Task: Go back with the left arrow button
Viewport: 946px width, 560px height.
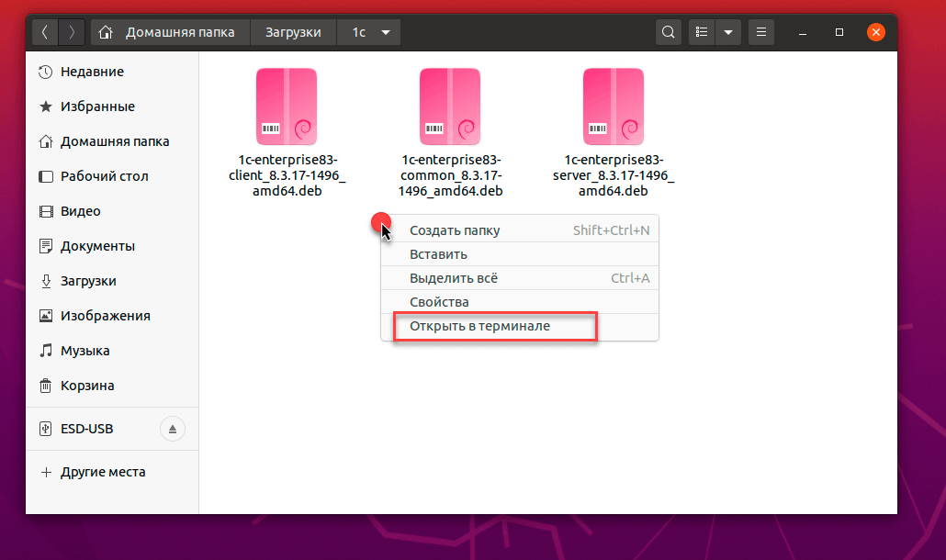Action: tap(45, 32)
